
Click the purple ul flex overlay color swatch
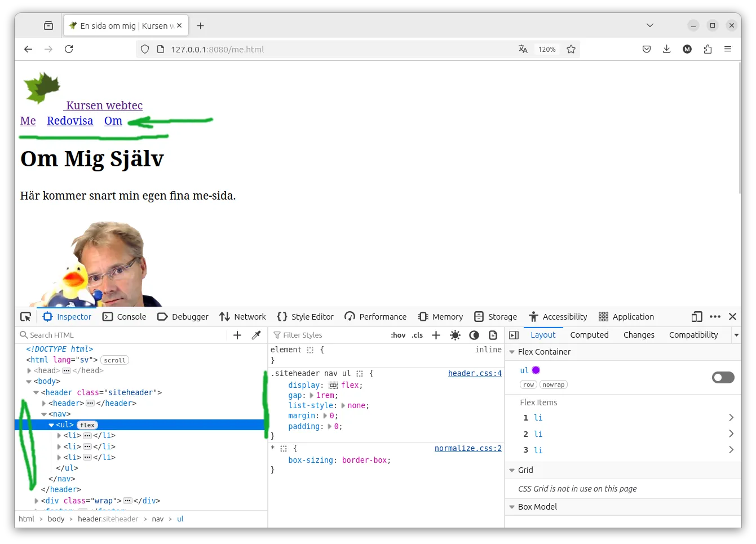(536, 370)
